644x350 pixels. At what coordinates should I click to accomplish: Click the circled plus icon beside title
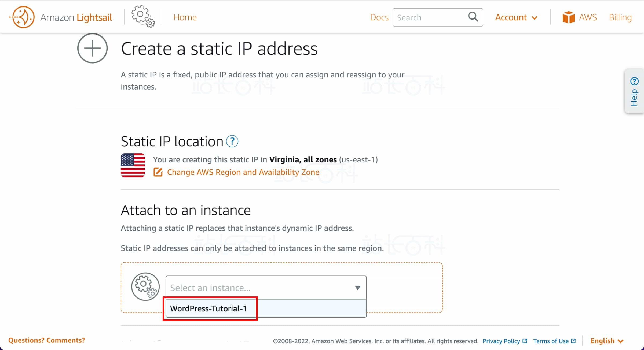[x=93, y=49]
